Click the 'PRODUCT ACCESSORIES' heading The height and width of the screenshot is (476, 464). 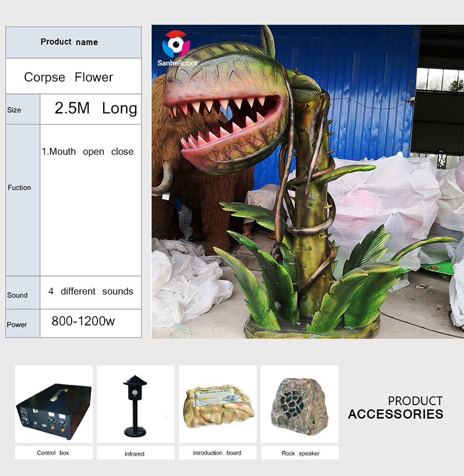click(x=396, y=408)
